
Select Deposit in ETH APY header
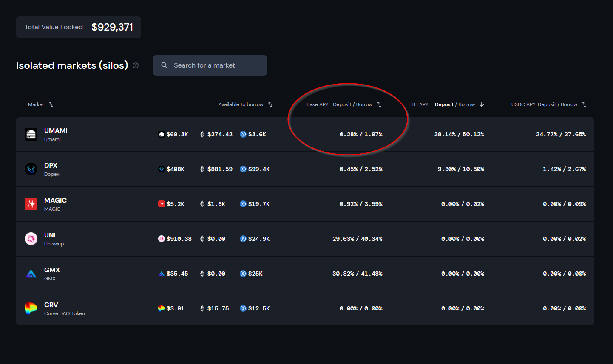tap(444, 104)
